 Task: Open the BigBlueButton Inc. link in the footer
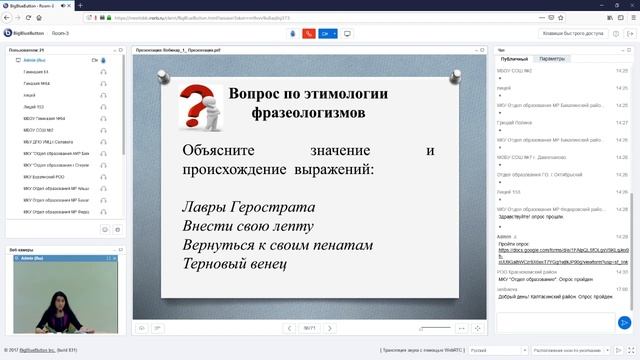coord(38,350)
